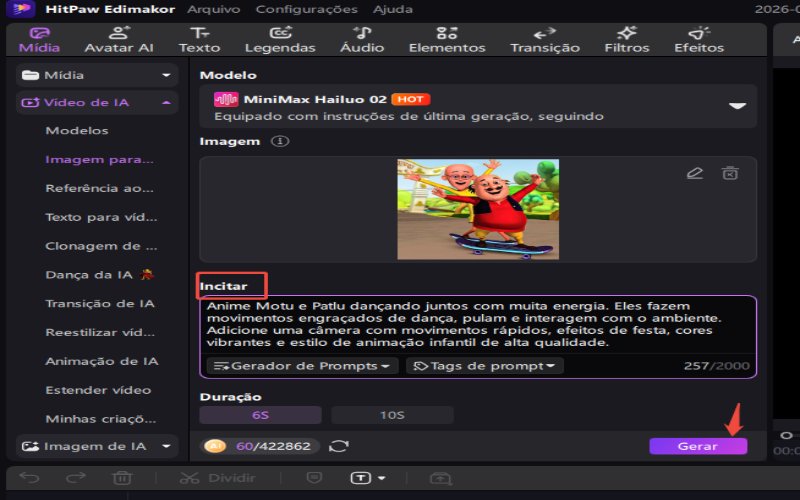Click the 257/2000 character counter
The image size is (800, 500).
pos(717,366)
